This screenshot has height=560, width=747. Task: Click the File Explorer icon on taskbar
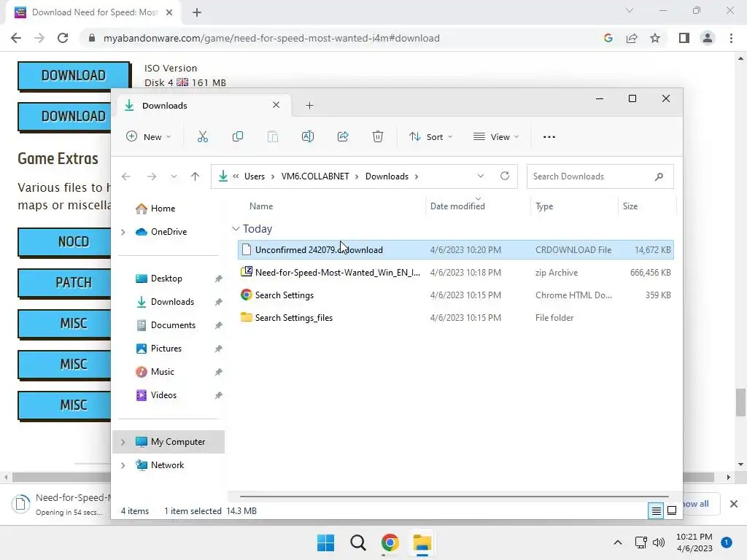[x=422, y=542]
